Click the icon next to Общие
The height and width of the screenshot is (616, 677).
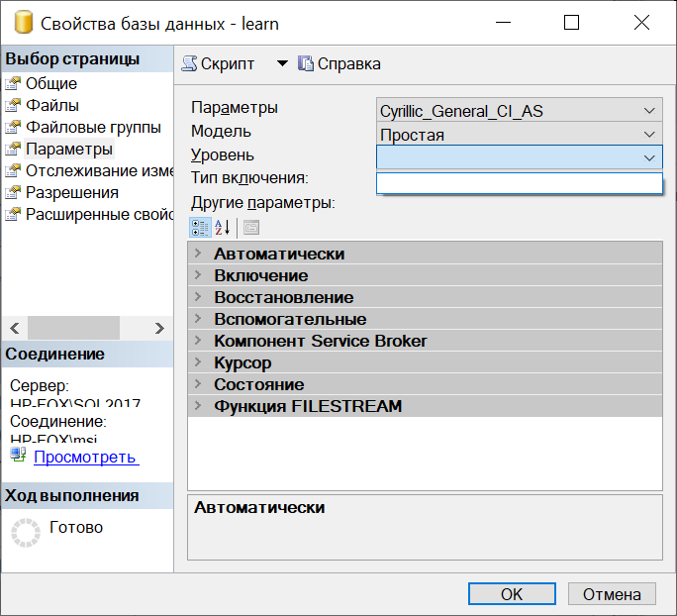13,83
